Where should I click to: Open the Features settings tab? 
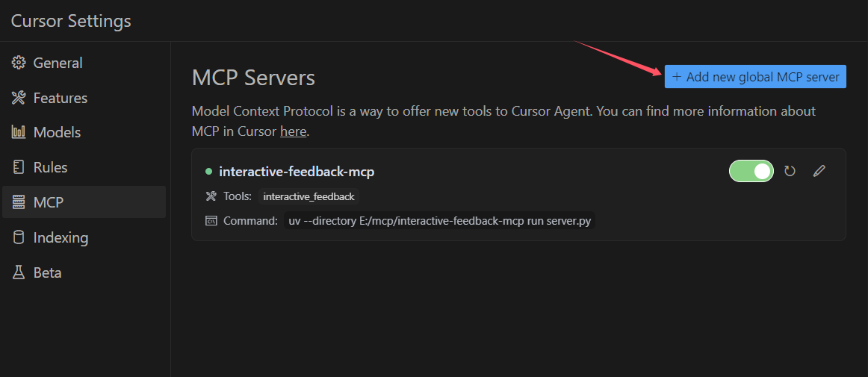coord(84,98)
